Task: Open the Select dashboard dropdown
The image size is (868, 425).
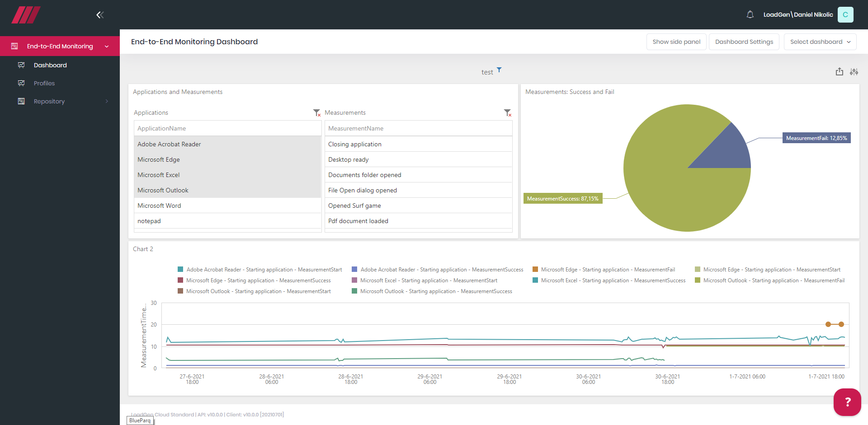Action: [x=820, y=42]
